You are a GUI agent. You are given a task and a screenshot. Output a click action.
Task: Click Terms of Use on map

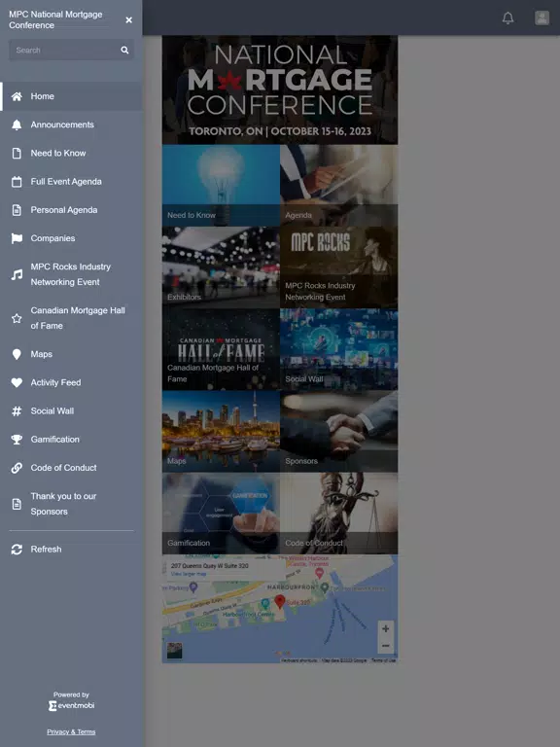pyautogui.click(x=383, y=660)
